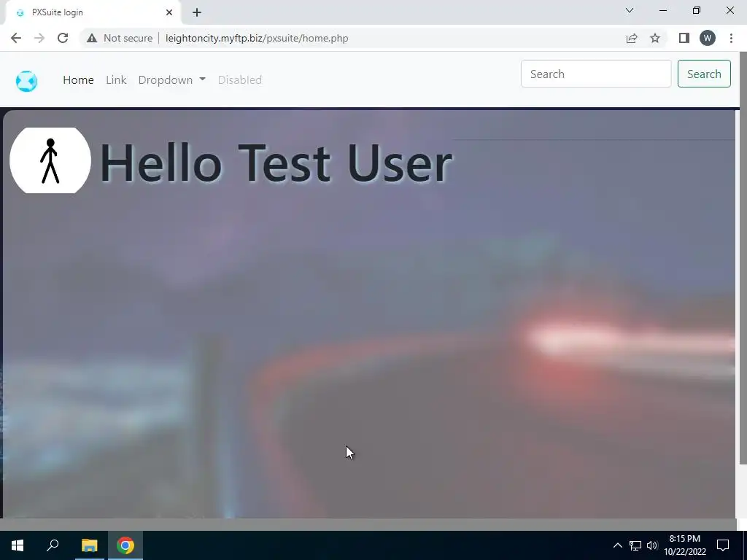Open File Explorer from taskbar
747x560 pixels.
[x=89, y=545]
